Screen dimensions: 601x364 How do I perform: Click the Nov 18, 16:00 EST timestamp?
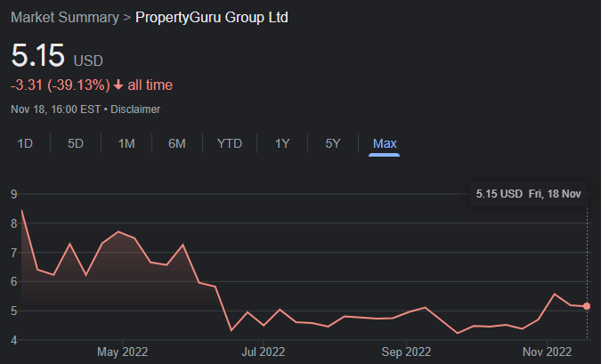coord(55,109)
